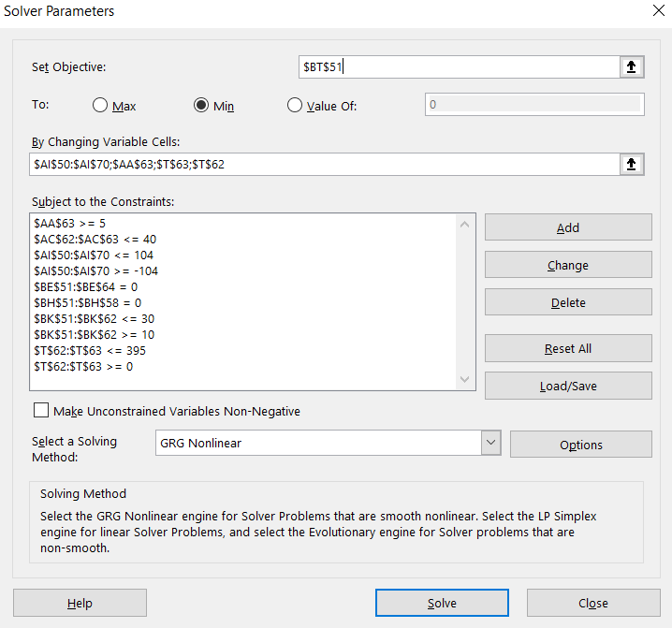This screenshot has width=672, height=628.
Task: Click the constraints list scroll up arrow
Action: (464, 225)
